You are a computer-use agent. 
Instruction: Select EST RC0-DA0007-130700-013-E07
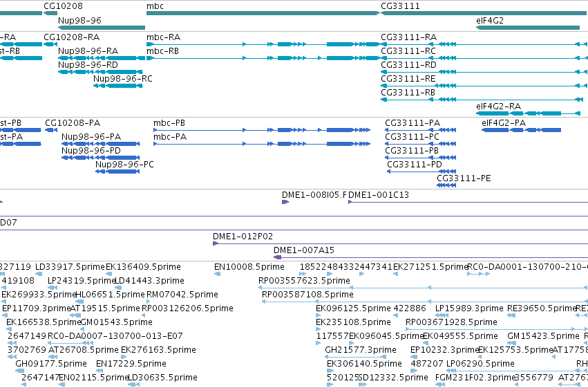point(115,337)
